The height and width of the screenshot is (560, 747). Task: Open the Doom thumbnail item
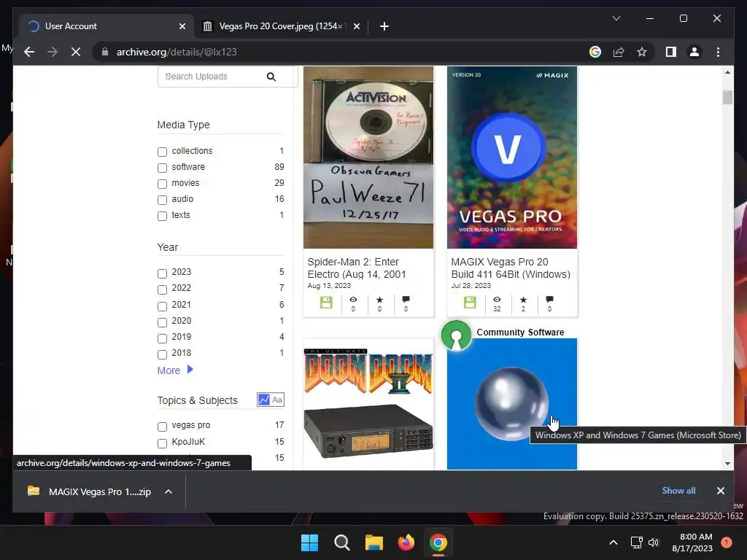click(x=368, y=404)
